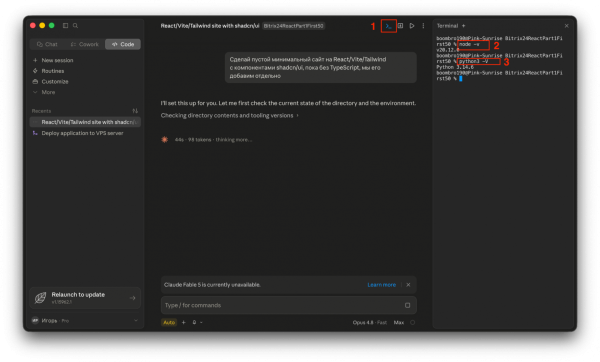Follow the Learn more link
The image size is (600, 362).
pos(382,285)
